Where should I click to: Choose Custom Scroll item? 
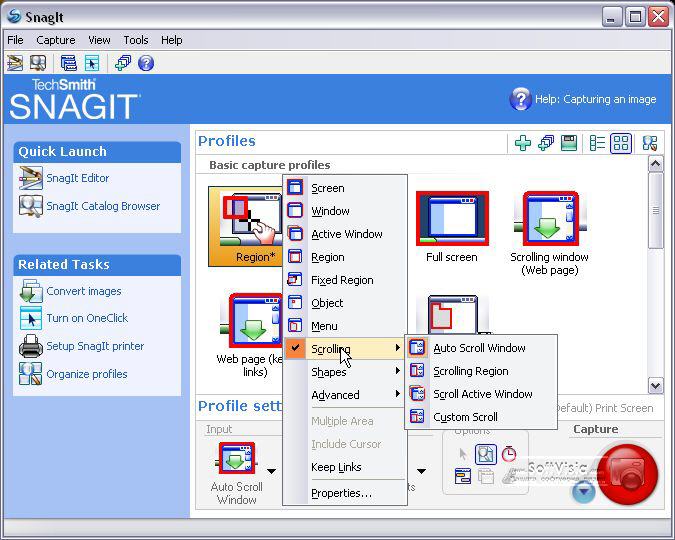tap(481, 417)
